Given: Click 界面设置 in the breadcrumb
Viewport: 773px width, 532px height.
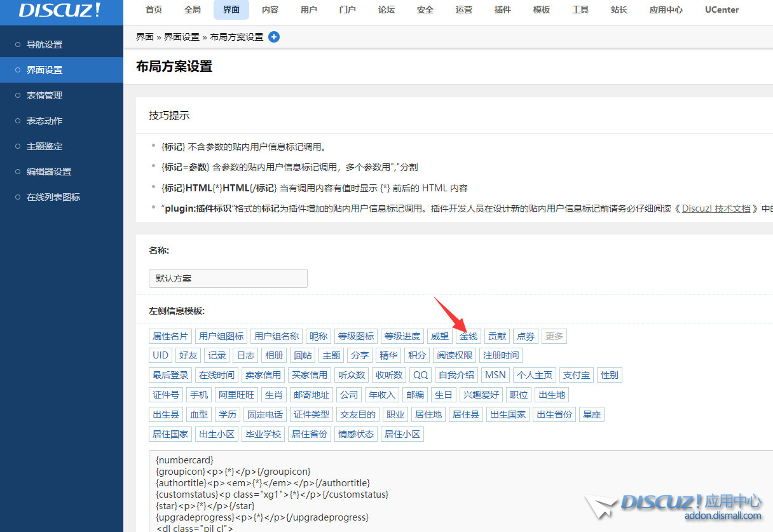Looking at the screenshot, I should click(x=182, y=37).
